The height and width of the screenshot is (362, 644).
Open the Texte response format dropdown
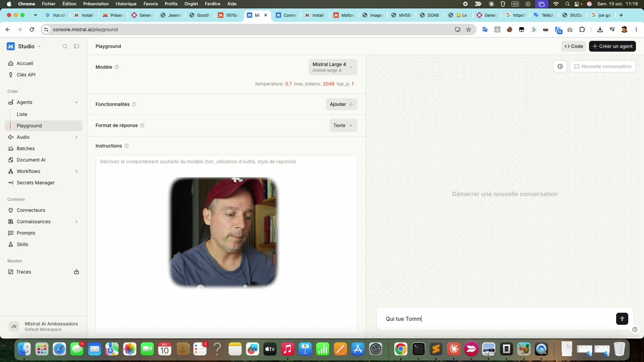(343, 125)
